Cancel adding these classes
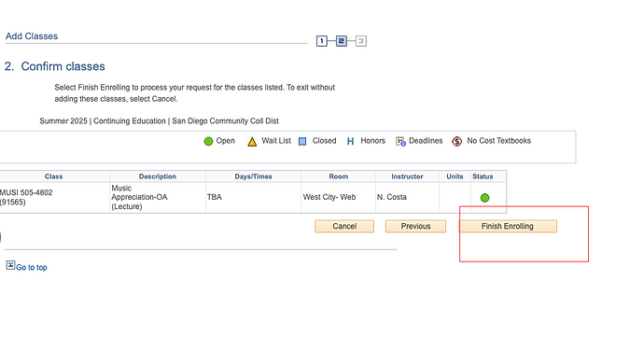This screenshot has width=644, height=337. coord(344,227)
